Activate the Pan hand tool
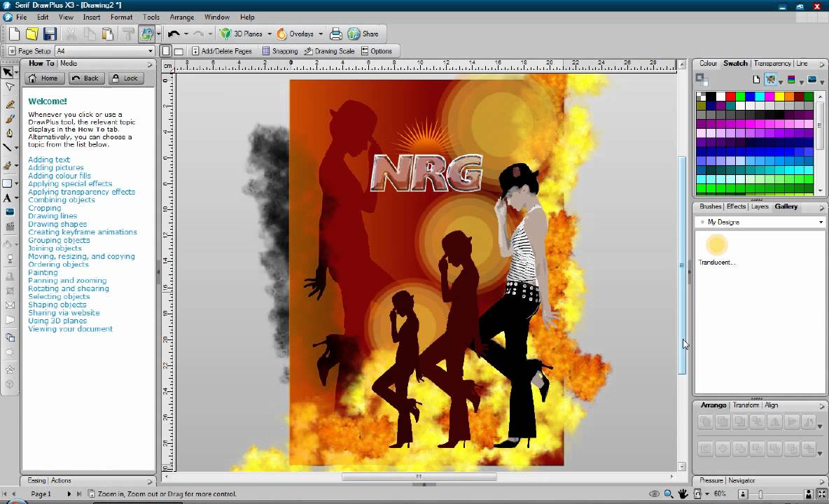The width and height of the screenshot is (829, 504). (x=683, y=494)
